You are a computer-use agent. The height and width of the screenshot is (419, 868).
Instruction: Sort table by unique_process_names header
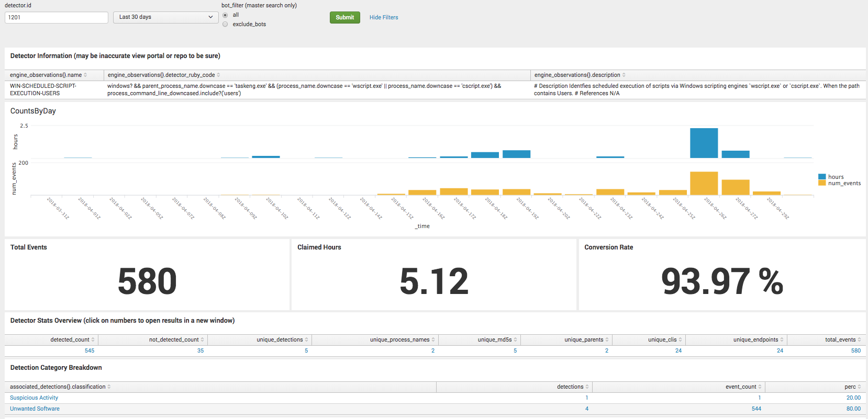[433, 340]
